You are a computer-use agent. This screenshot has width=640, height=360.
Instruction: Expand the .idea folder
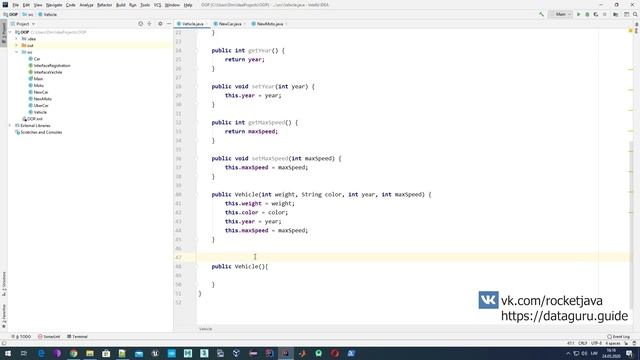coord(17,39)
